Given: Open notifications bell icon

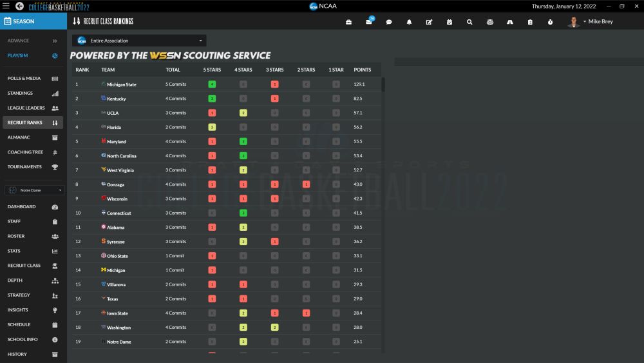Looking at the screenshot, I should coord(409,22).
